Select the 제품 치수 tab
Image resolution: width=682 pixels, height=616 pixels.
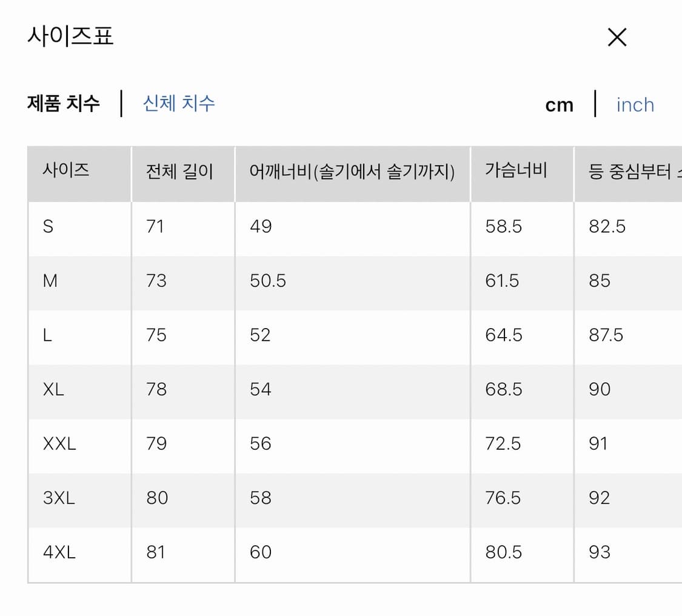63,103
